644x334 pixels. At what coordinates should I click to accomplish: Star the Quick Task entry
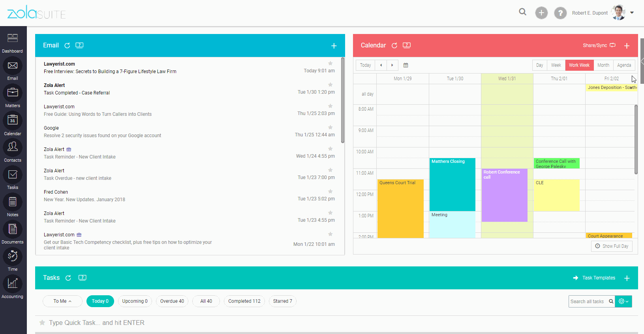point(42,323)
